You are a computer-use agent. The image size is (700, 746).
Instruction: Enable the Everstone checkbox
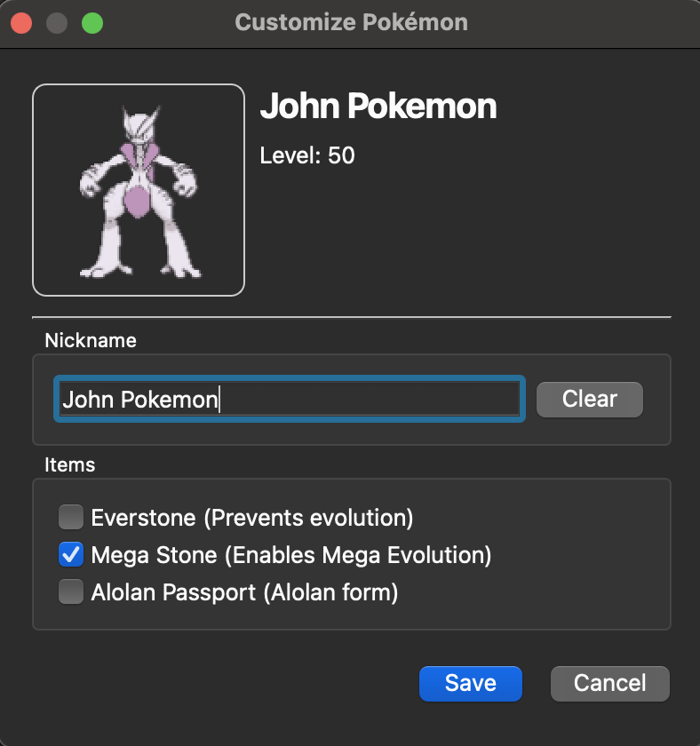tap(70, 517)
